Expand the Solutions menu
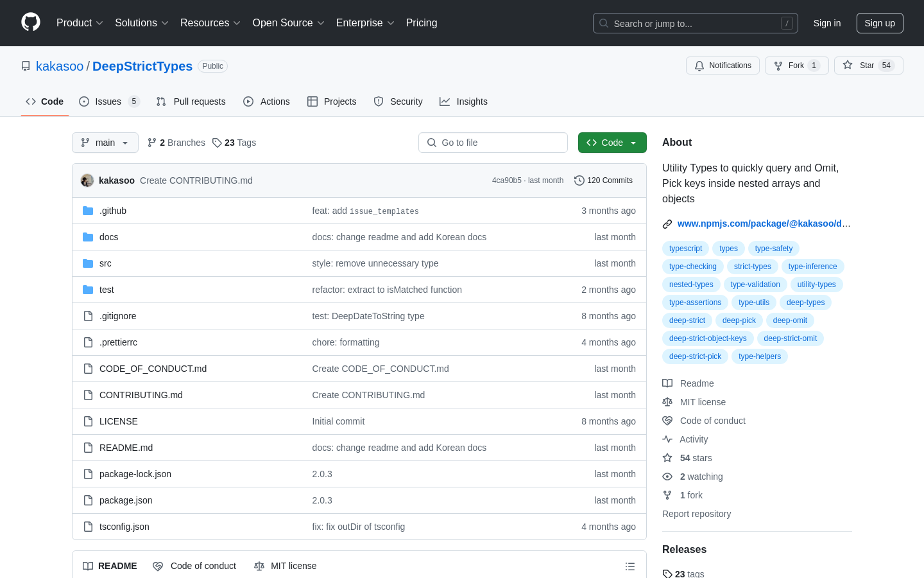The image size is (924, 578). click(142, 23)
